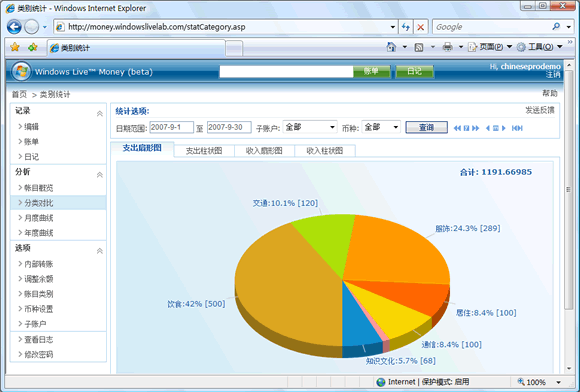This screenshot has width=580, height=392.
Task: Click the Refresh icon beside address bar
Action: 406,27
